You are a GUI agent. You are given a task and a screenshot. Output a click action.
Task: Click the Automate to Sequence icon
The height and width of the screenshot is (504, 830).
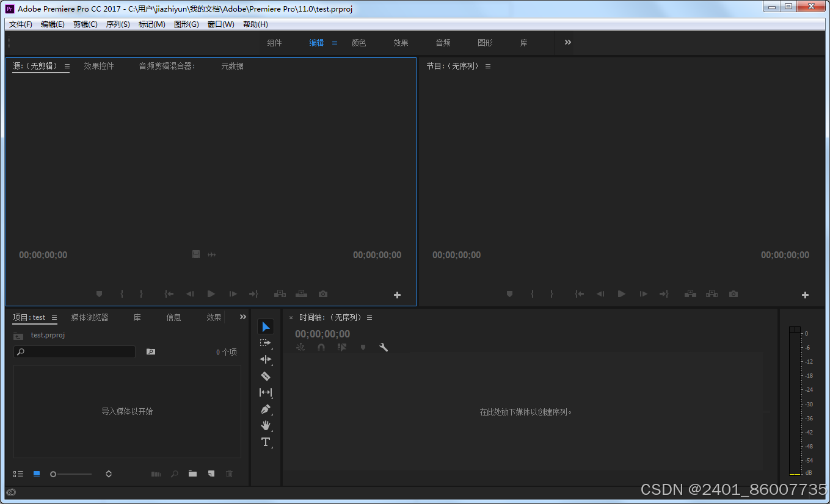click(x=156, y=473)
